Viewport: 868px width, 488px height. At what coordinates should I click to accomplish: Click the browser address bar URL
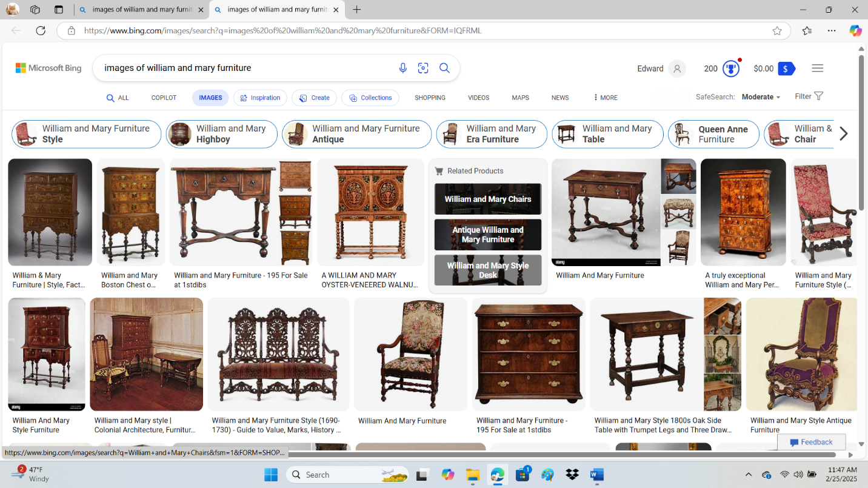click(282, 31)
